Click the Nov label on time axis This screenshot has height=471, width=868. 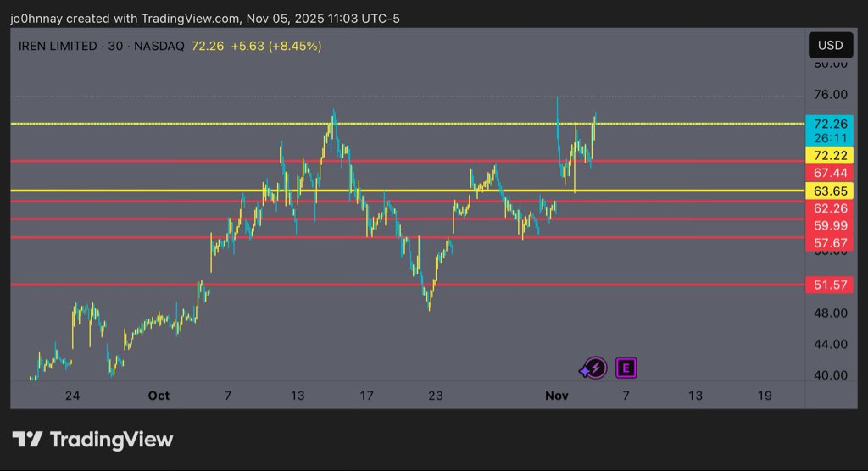[x=556, y=396]
